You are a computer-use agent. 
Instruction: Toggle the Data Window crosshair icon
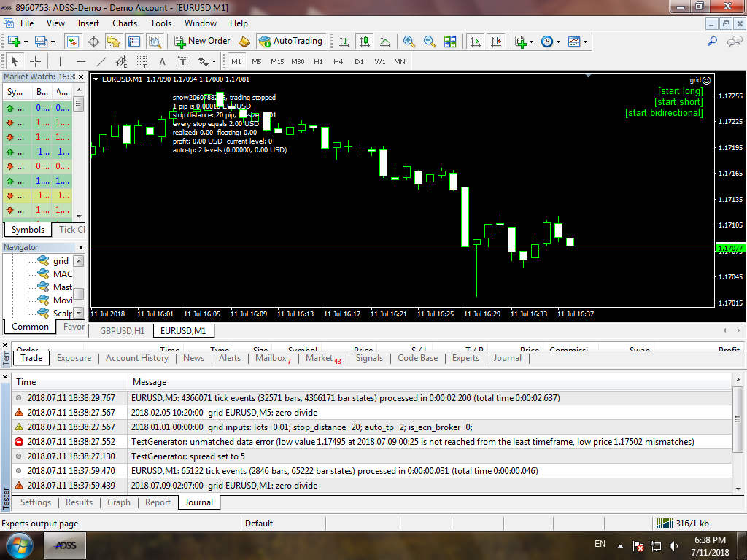[x=93, y=42]
